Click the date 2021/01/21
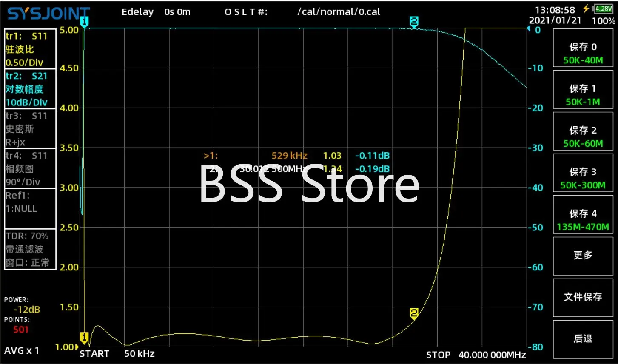The image size is (618, 364). tap(555, 20)
